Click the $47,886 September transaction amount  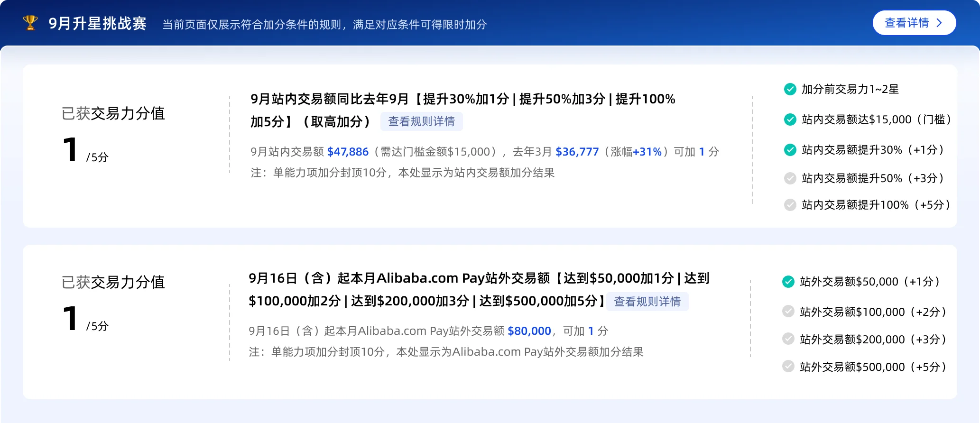tap(348, 152)
